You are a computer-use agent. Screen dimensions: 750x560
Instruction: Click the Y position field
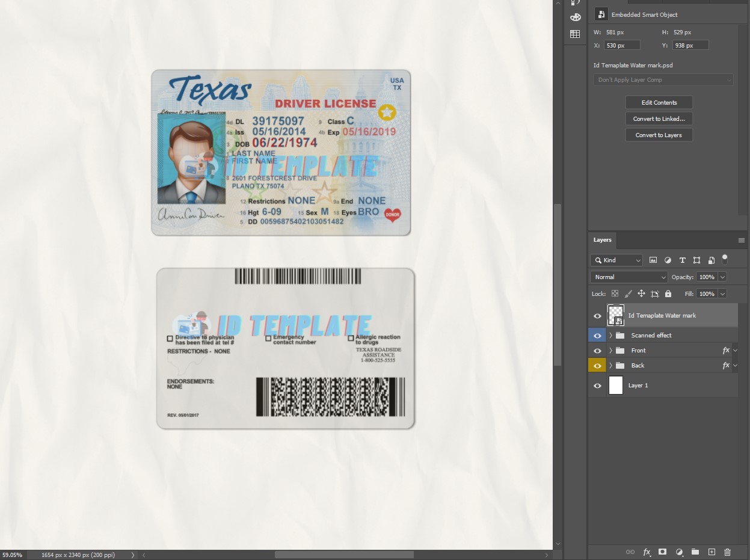tap(690, 45)
